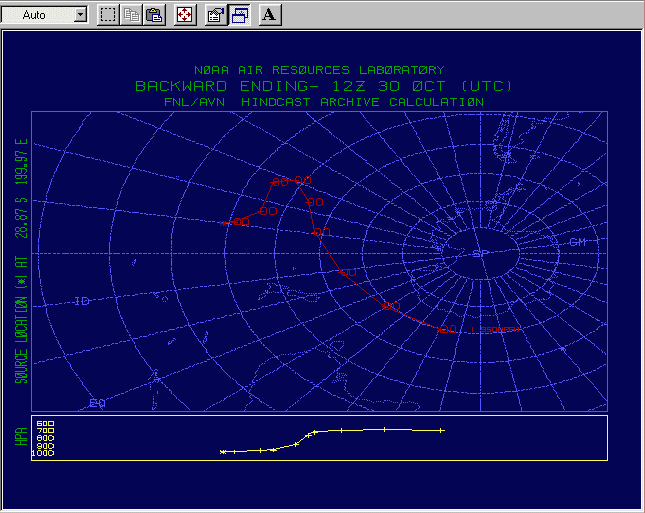Click the 'SP' South Pole label on map
The width and height of the screenshot is (645, 513).
[479, 253]
